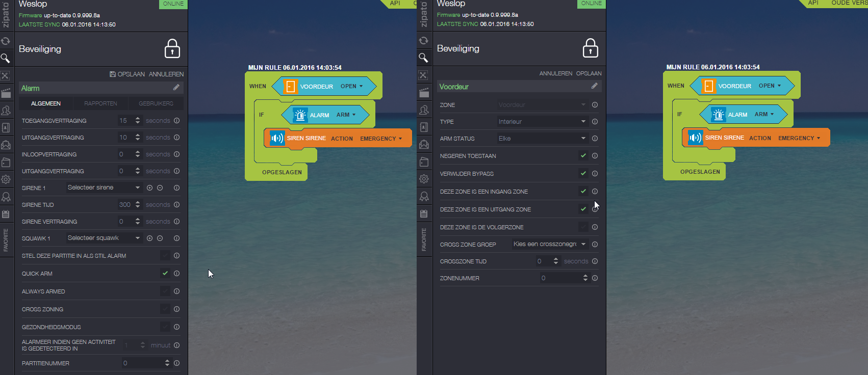Click the plus icon beside Sirene 1
The width and height of the screenshot is (868, 375).
point(149,188)
